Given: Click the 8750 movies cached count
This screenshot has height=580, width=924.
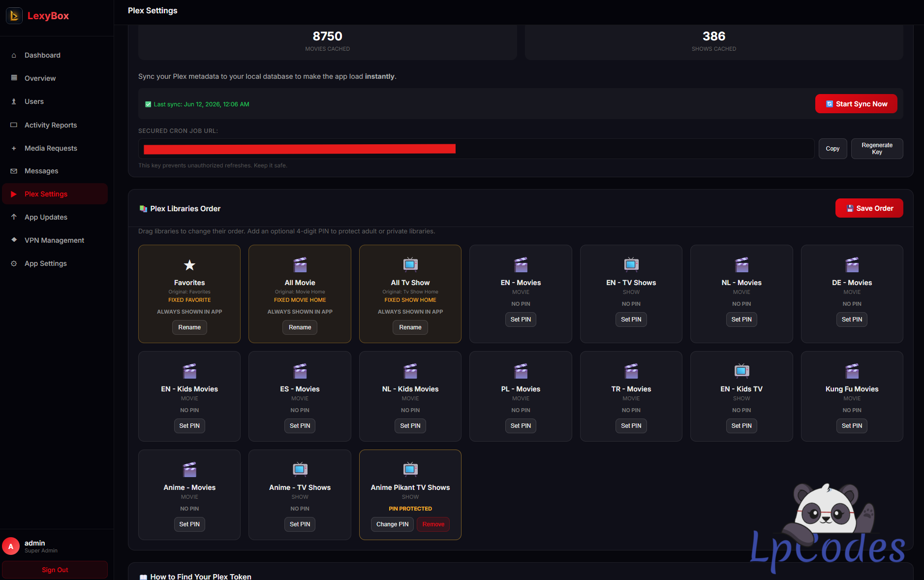Looking at the screenshot, I should (328, 36).
